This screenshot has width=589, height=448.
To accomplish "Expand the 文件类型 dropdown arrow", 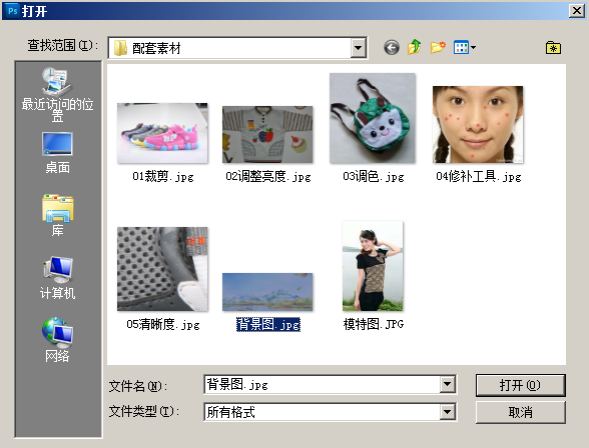I will coord(447,412).
